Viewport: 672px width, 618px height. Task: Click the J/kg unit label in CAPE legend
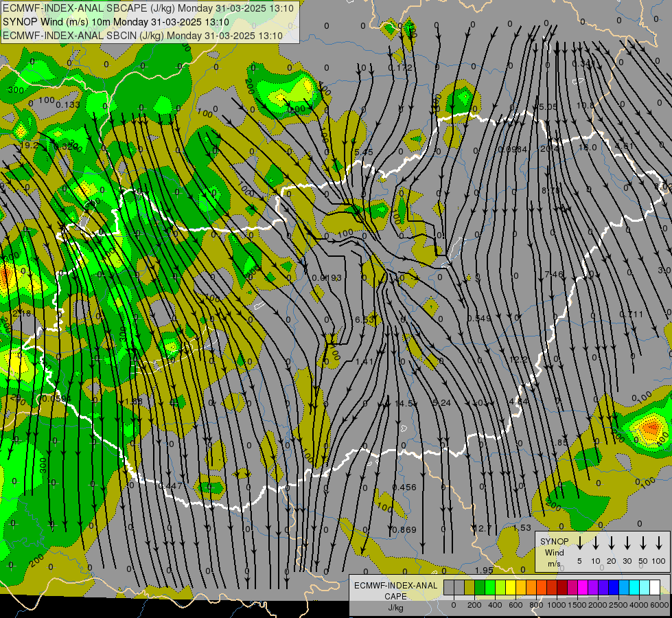pyautogui.click(x=395, y=608)
